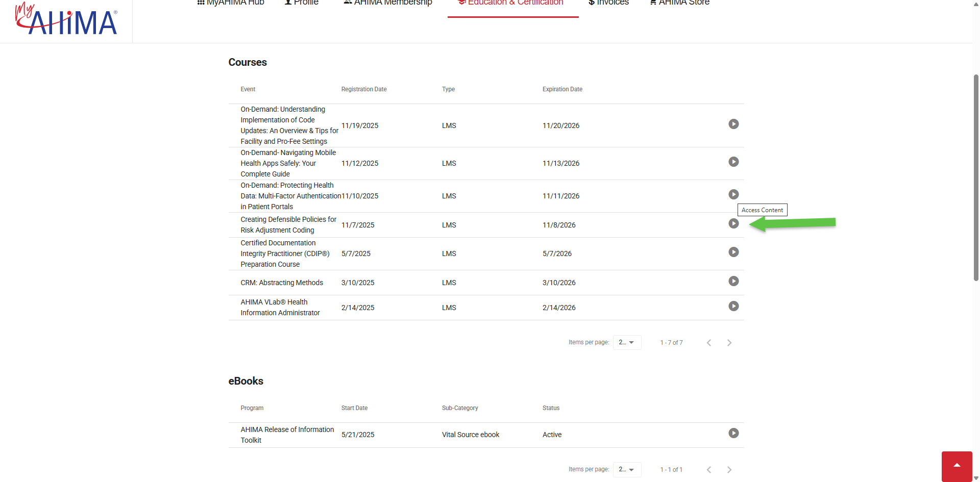Image resolution: width=980 pixels, height=482 pixels.
Task: Click the MyAHIMA logo
Action: pyautogui.click(x=66, y=20)
